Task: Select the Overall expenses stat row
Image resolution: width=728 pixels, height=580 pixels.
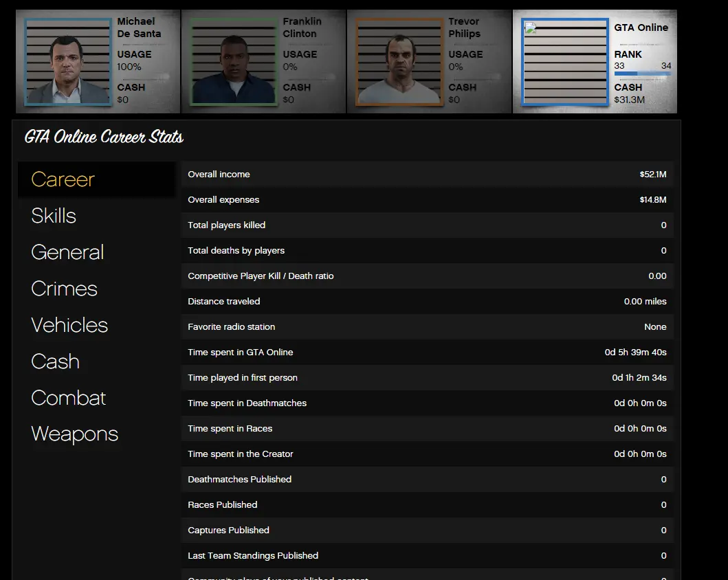Action: pyautogui.click(x=426, y=200)
